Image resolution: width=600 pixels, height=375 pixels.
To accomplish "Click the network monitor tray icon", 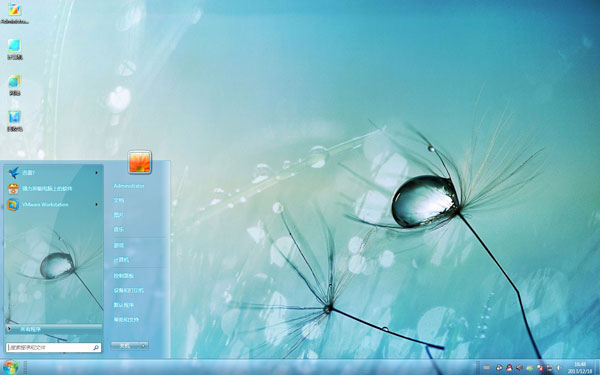I will point(550,368).
